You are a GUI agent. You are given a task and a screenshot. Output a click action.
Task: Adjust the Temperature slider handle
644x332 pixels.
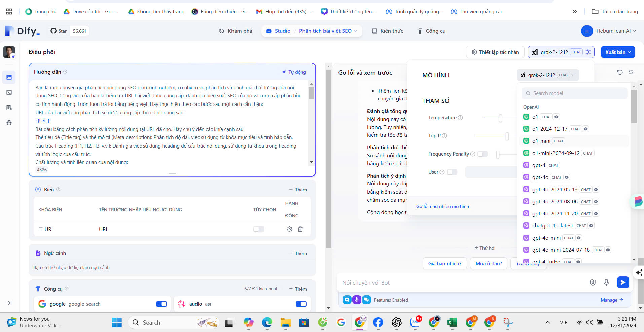click(x=500, y=118)
